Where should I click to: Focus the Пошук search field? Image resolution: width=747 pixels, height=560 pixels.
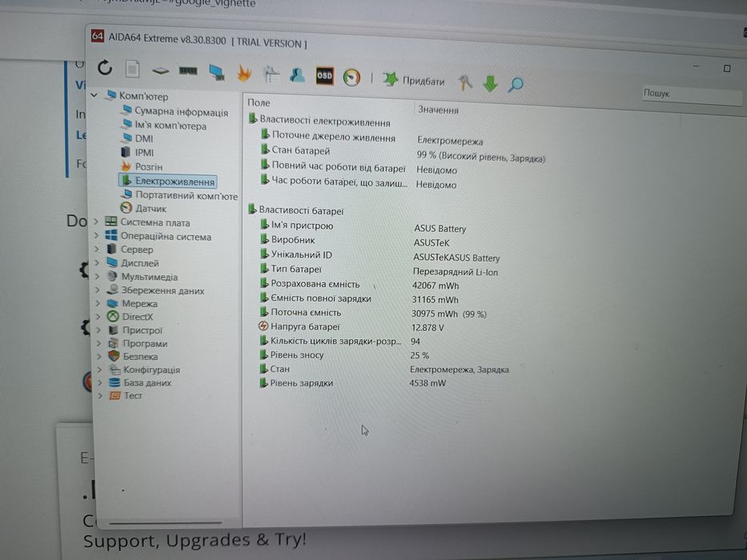(692, 94)
